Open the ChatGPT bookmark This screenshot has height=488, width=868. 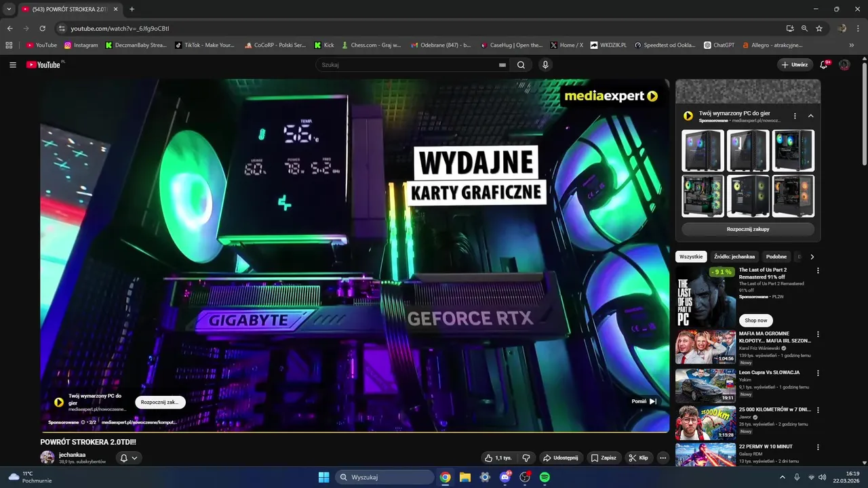[719, 45]
